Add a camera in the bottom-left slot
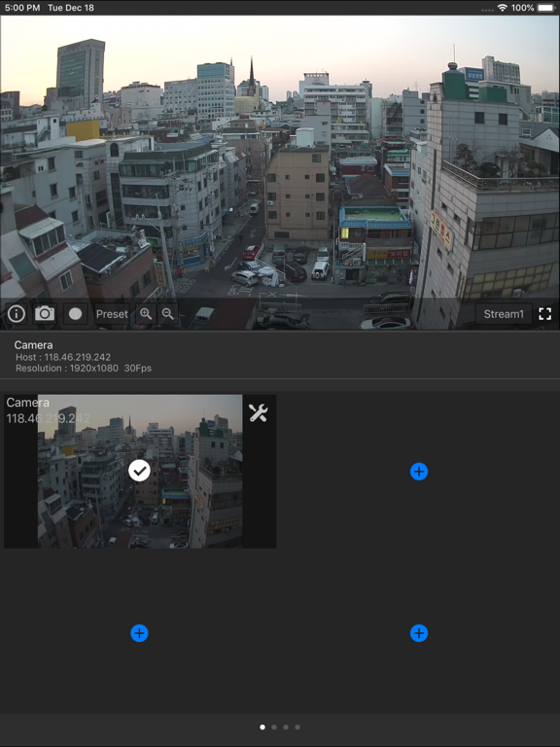 click(x=140, y=633)
